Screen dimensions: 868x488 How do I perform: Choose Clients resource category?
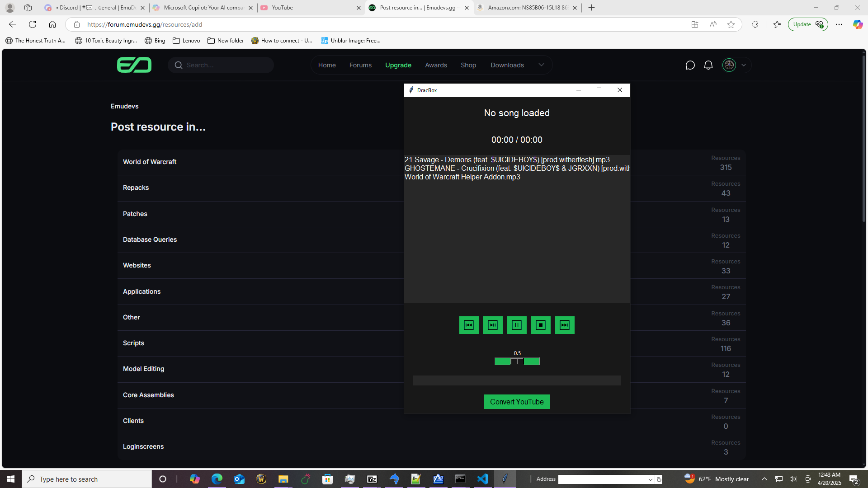(133, 421)
